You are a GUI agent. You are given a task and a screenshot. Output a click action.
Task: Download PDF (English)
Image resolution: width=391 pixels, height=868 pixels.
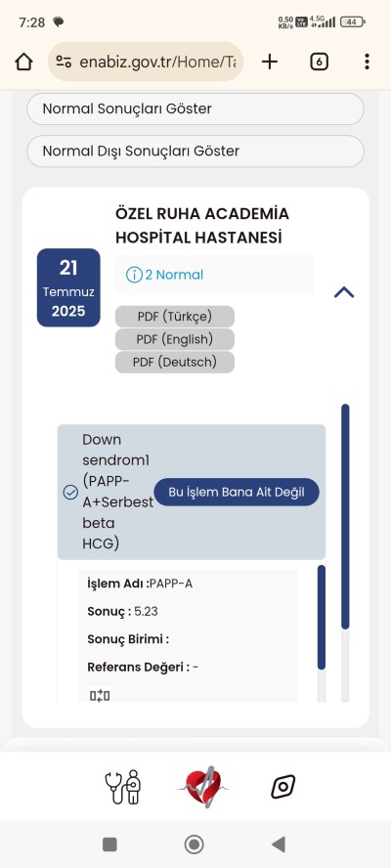coord(175,339)
